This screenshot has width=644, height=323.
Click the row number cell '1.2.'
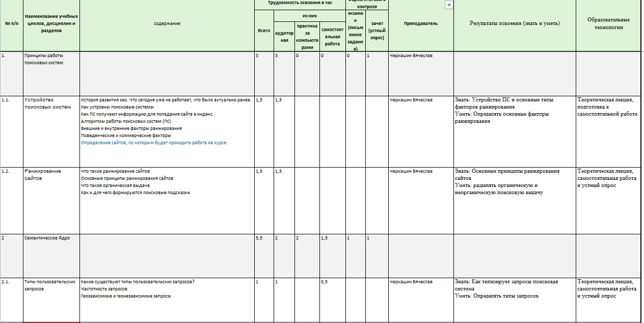(12, 200)
